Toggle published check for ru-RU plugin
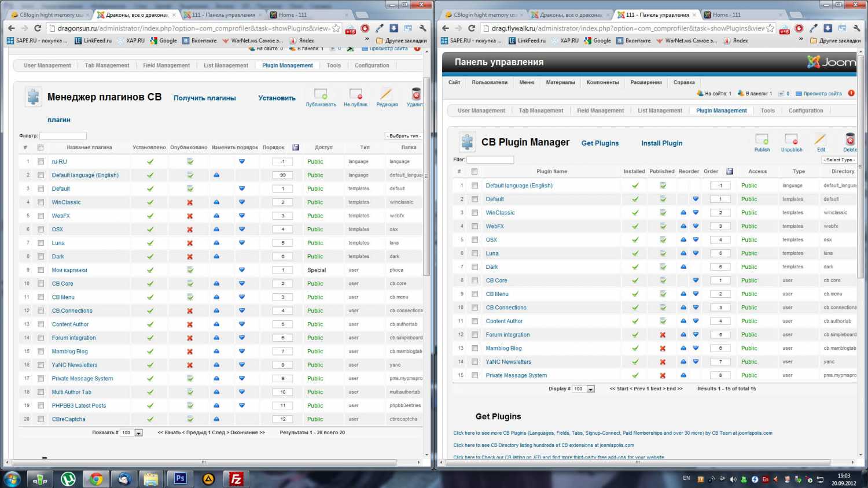Image resolution: width=868 pixels, height=488 pixels. [190, 161]
